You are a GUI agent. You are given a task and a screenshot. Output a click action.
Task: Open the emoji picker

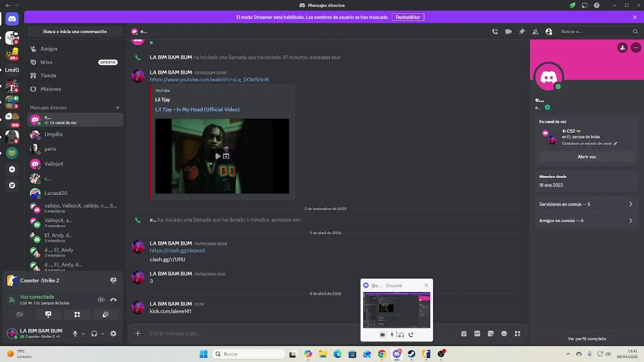504,333
